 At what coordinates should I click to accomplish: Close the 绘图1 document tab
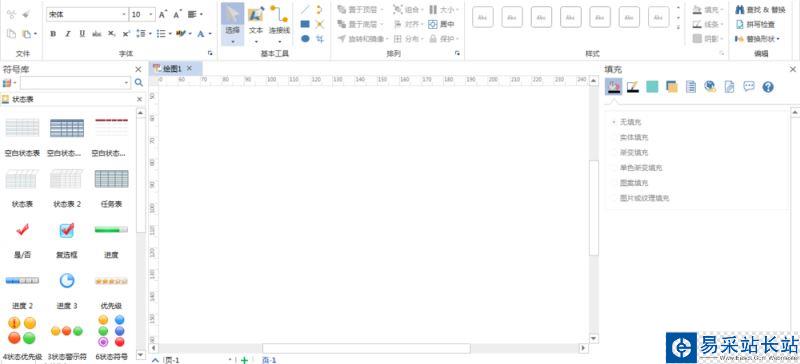189,68
